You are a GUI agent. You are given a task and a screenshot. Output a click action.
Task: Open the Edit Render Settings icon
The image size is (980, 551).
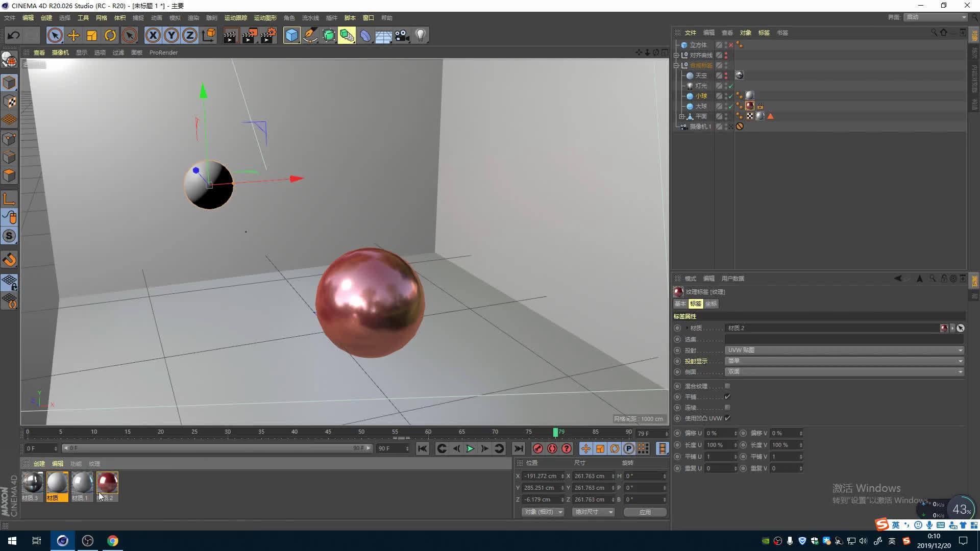pos(267,35)
